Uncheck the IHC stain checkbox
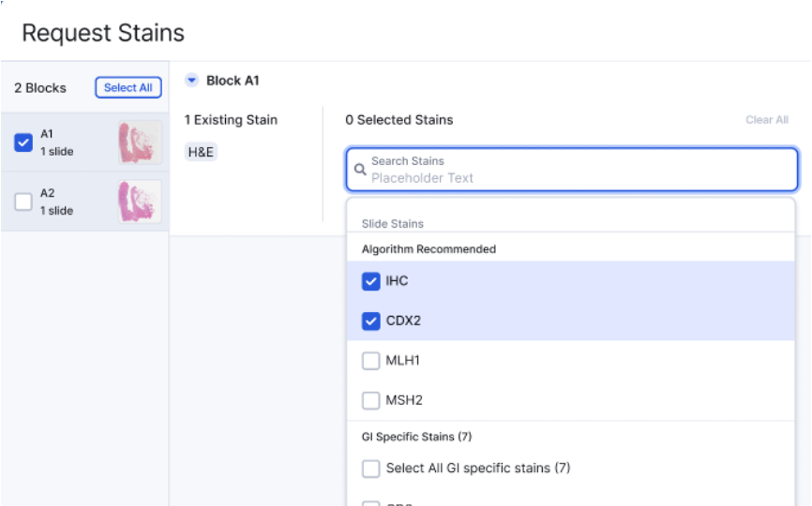The image size is (812, 506). pos(371,281)
